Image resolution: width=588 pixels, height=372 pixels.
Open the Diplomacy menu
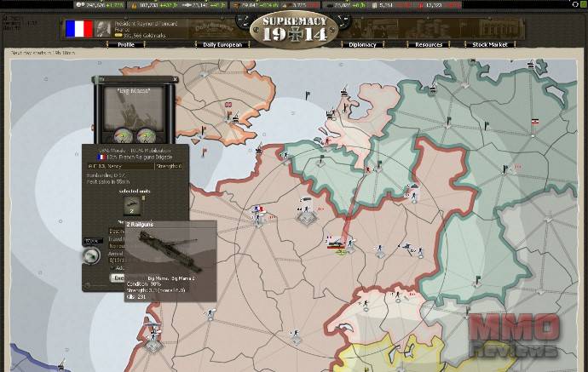point(362,44)
